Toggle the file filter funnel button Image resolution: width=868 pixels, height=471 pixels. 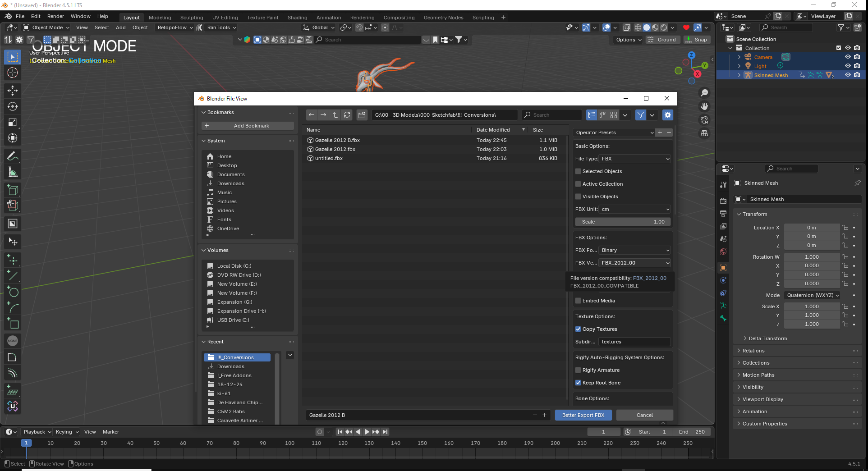pyautogui.click(x=640, y=115)
